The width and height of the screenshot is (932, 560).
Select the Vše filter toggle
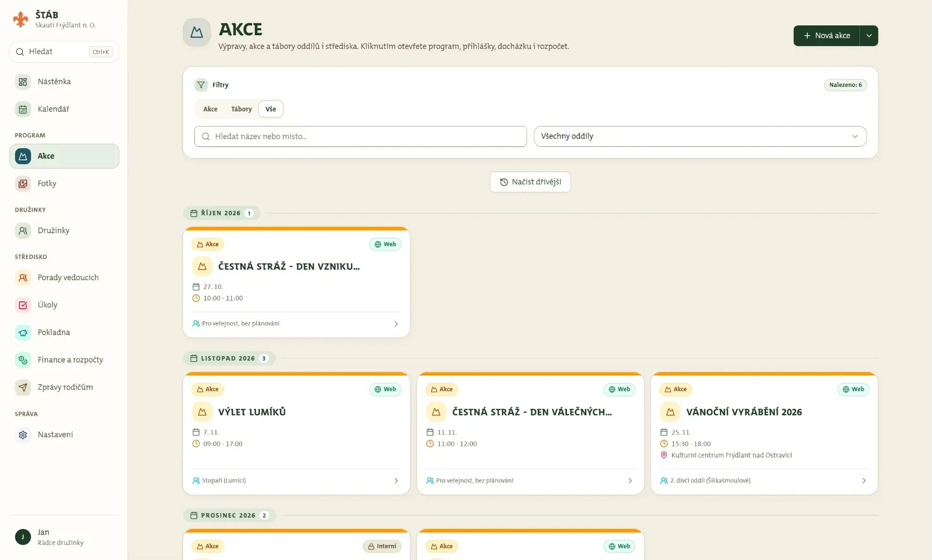(x=271, y=109)
